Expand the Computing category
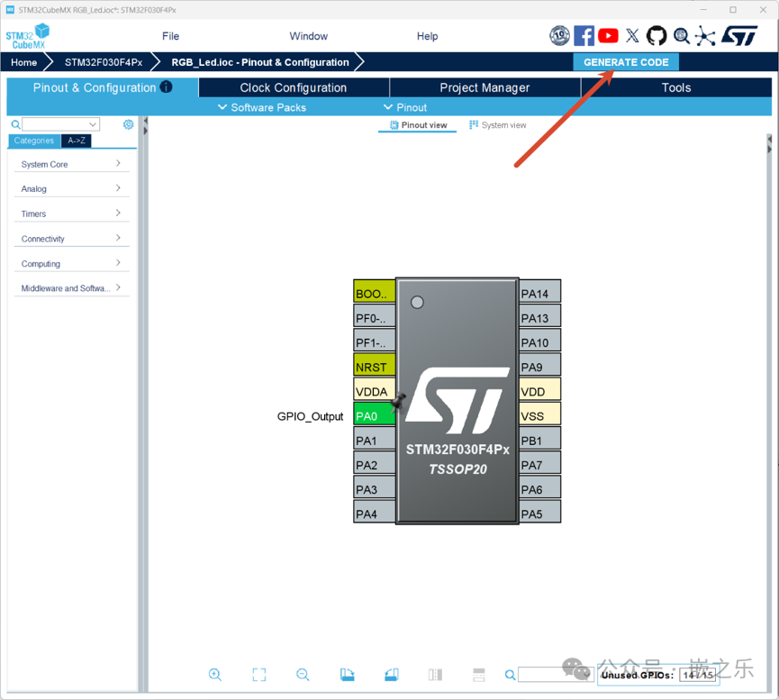The image size is (779, 700). pyautogui.click(x=71, y=263)
